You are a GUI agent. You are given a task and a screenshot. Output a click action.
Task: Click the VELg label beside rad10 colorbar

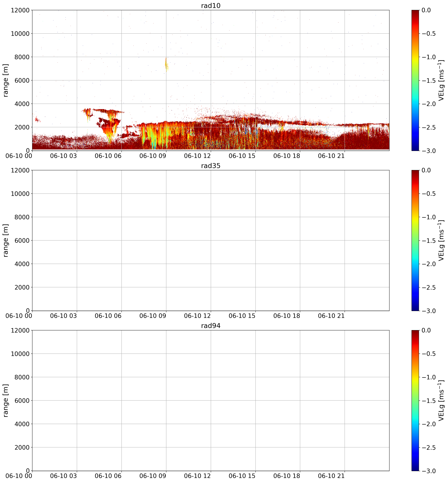[x=441, y=80]
